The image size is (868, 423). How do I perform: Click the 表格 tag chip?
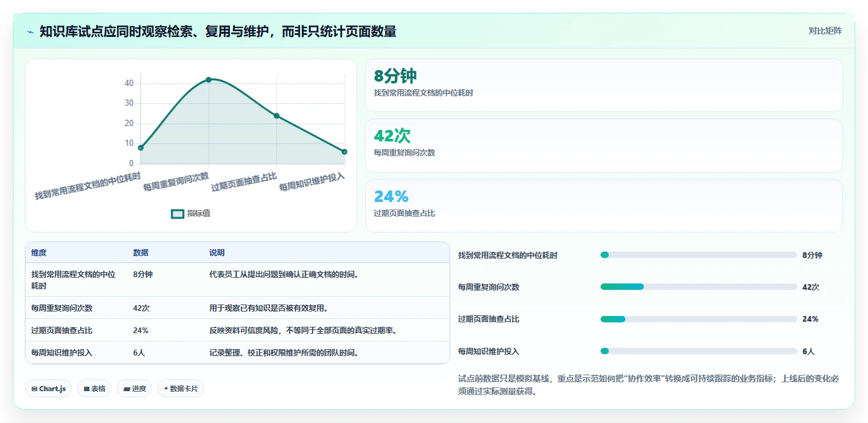point(94,389)
